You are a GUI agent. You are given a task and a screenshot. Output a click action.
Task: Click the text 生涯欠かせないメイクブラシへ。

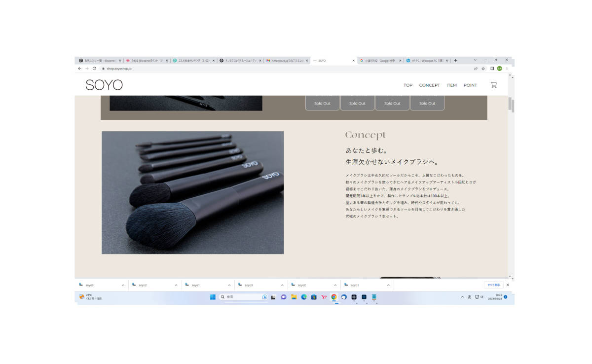pos(393,162)
